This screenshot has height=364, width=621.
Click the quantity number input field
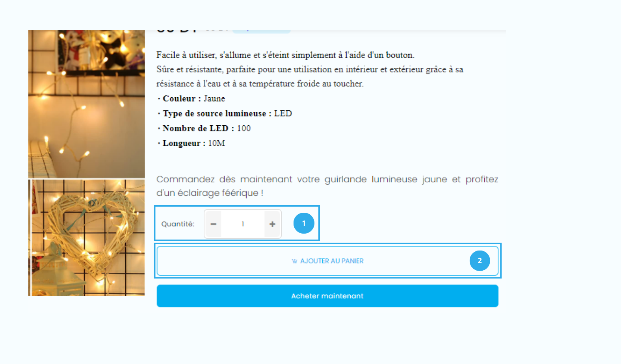(x=243, y=224)
